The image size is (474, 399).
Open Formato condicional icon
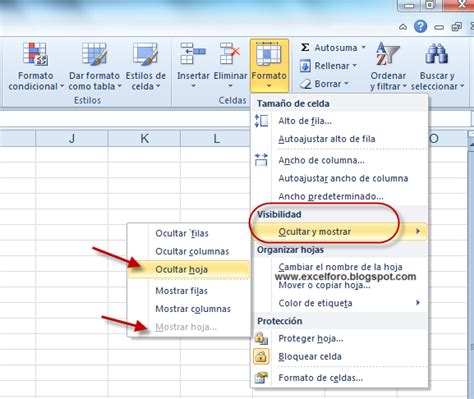35,54
